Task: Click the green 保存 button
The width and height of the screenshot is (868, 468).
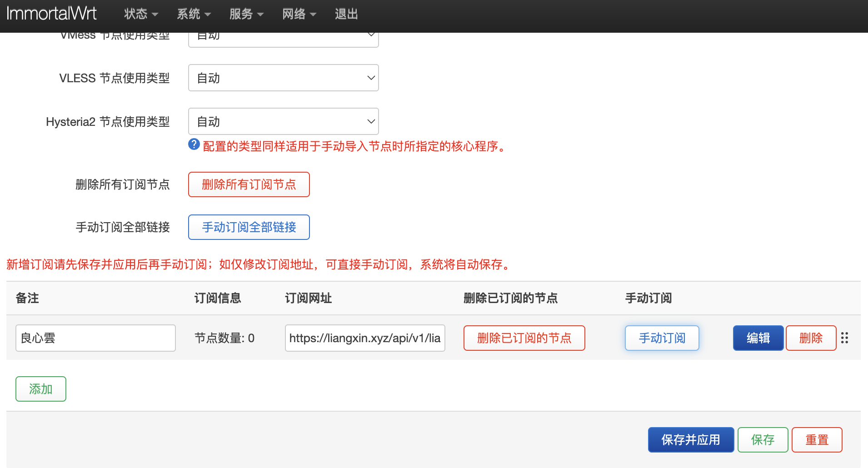Action: click(763, 440)
